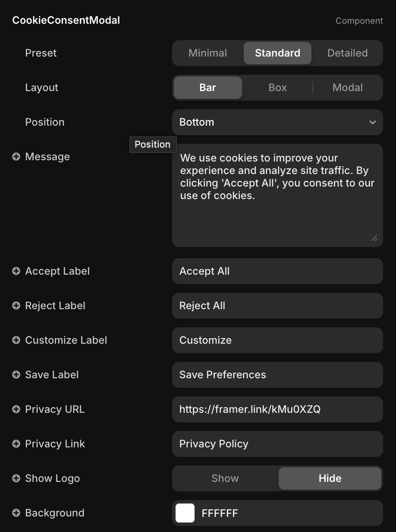
Task: Switch Layout to Box
Action: [277, 88]
